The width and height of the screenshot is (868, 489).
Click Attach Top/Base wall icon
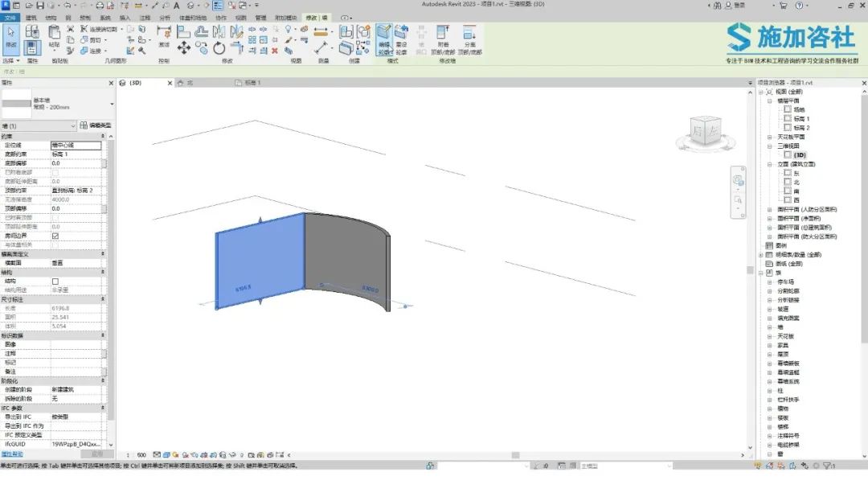[x=443, y=38]
